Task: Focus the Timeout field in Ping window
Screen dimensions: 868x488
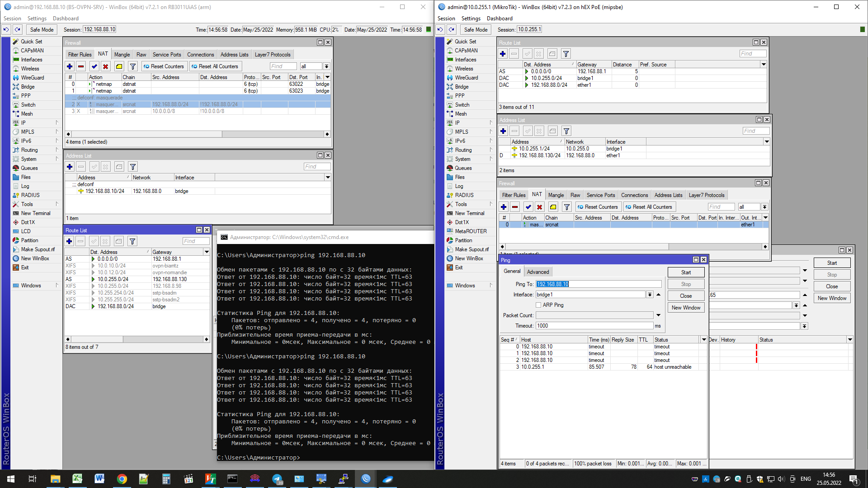Action: pyautogui.click(x=594, y=326)
